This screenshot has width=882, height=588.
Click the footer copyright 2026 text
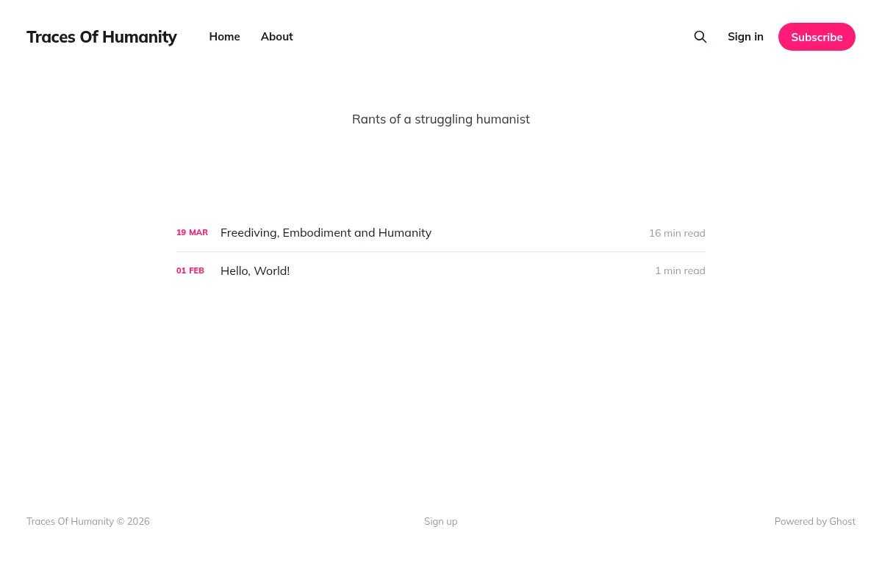click(88, 521)
